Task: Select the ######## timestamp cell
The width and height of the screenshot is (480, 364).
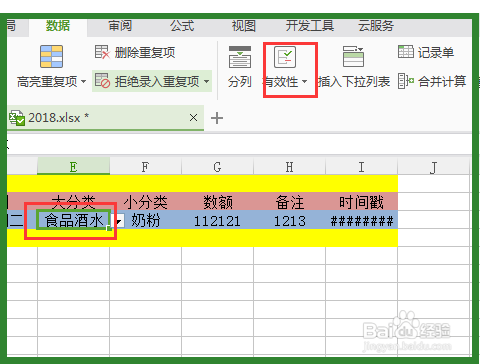Action: (362, 220)
